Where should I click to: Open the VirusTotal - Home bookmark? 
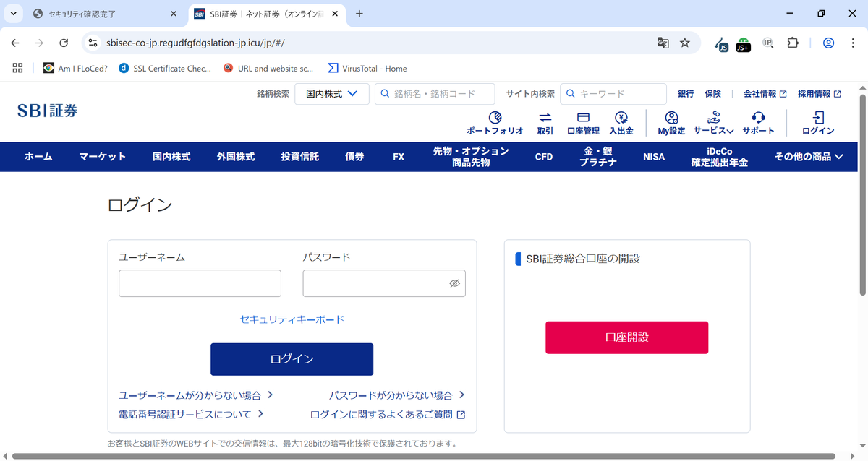[x=367, y=68]
